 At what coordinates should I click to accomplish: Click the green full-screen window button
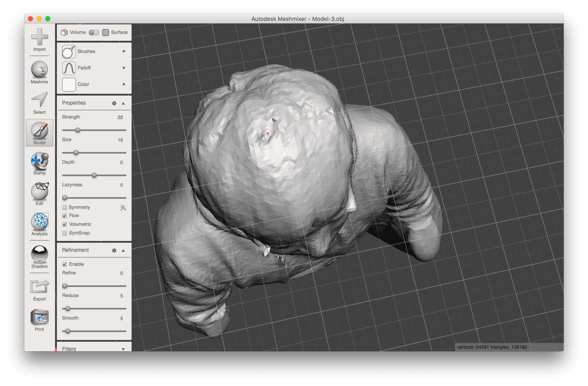[x=48, y=19]
